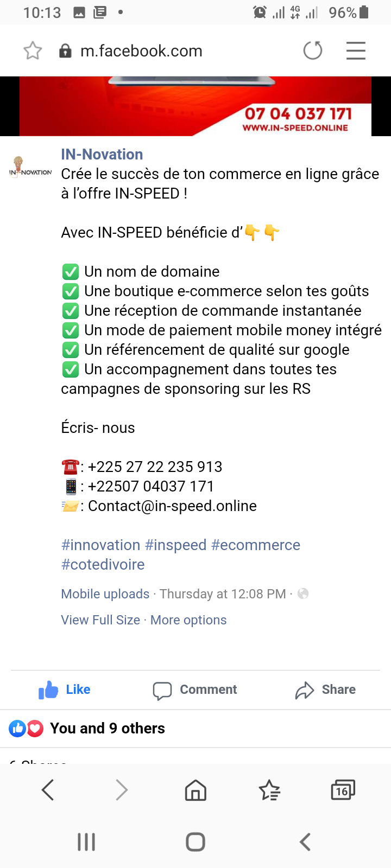Open the Mobile uploads album link
391x868 pixels.
[105, 594]
